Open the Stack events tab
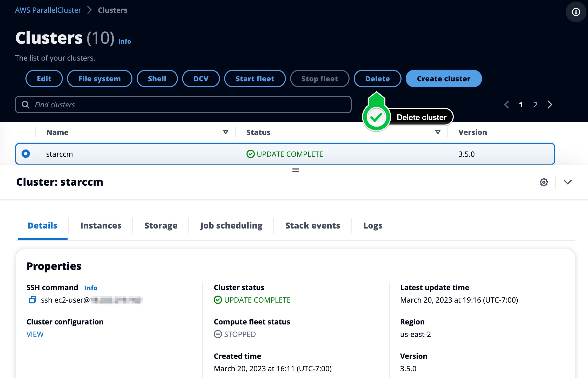Viewport: 588px width, 378px height. point(313,225)
